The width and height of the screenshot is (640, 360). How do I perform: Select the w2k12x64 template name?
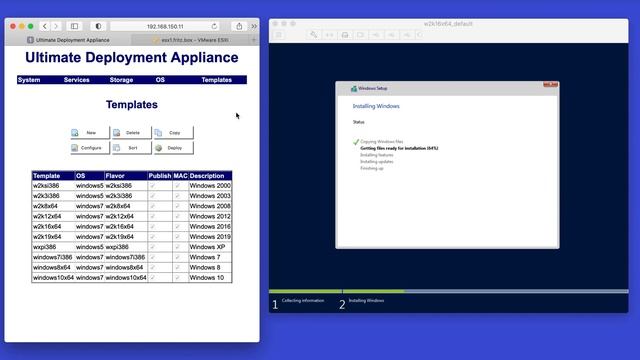pyautogui.click(x=47, y=216)
